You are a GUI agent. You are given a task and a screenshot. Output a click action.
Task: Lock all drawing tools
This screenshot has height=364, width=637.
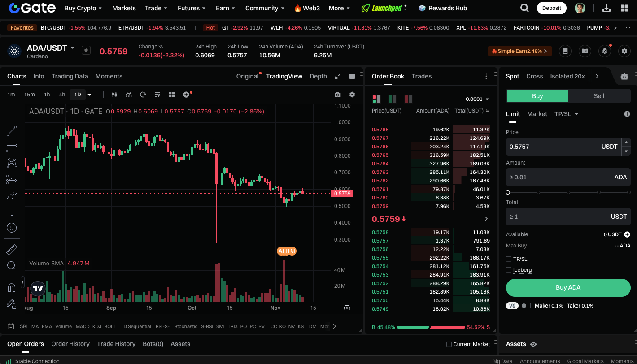coord(12,303)
